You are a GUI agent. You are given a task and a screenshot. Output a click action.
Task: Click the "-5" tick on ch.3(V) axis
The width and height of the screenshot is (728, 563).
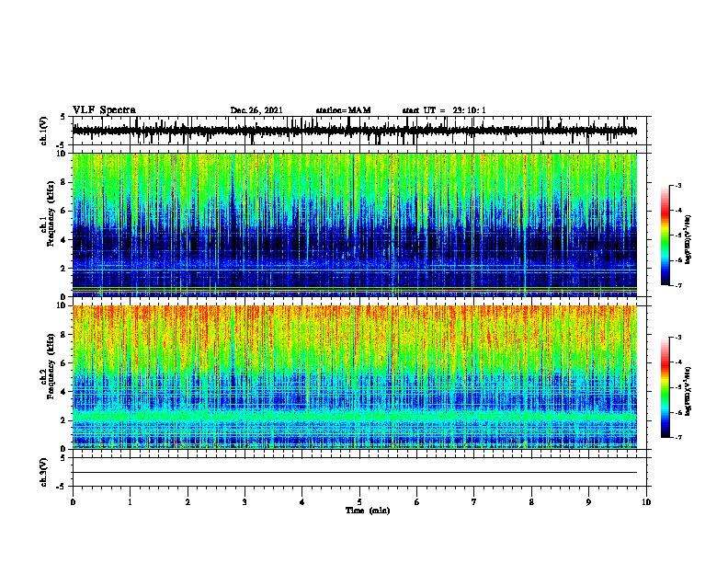click(x=62, y=487)
